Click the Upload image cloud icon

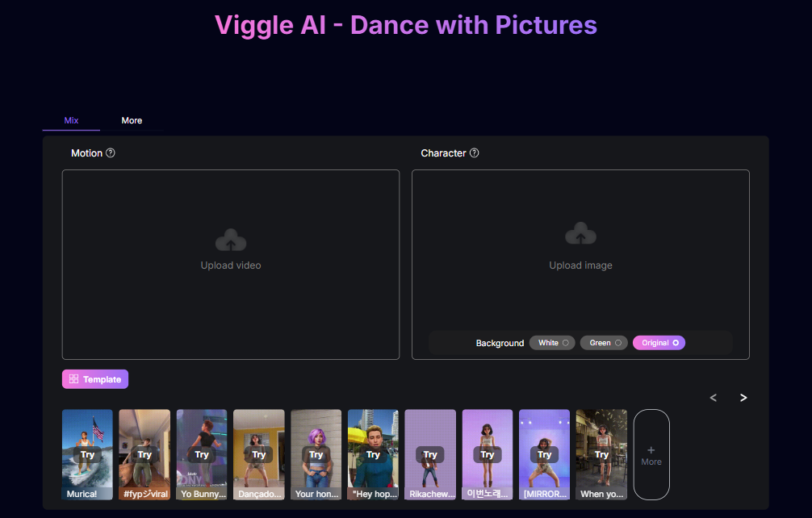click(x=580, y=233)
